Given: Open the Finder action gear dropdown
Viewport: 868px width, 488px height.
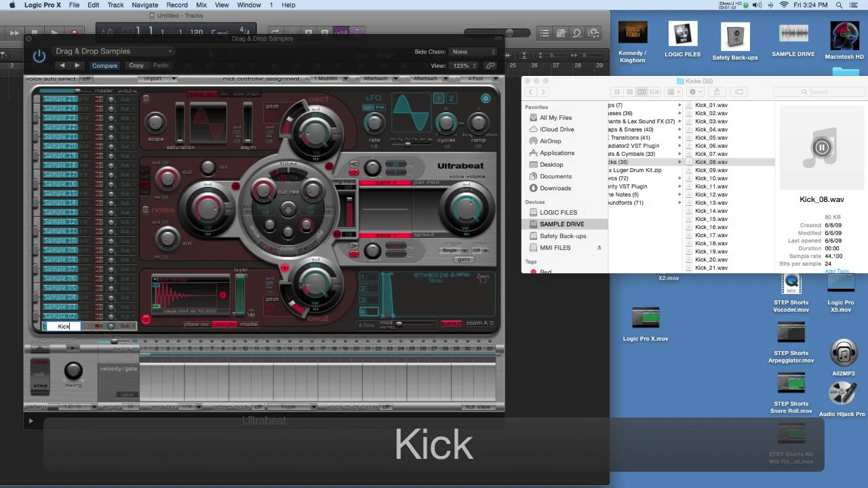Looking at the screenshot, I should pos(695,91).
